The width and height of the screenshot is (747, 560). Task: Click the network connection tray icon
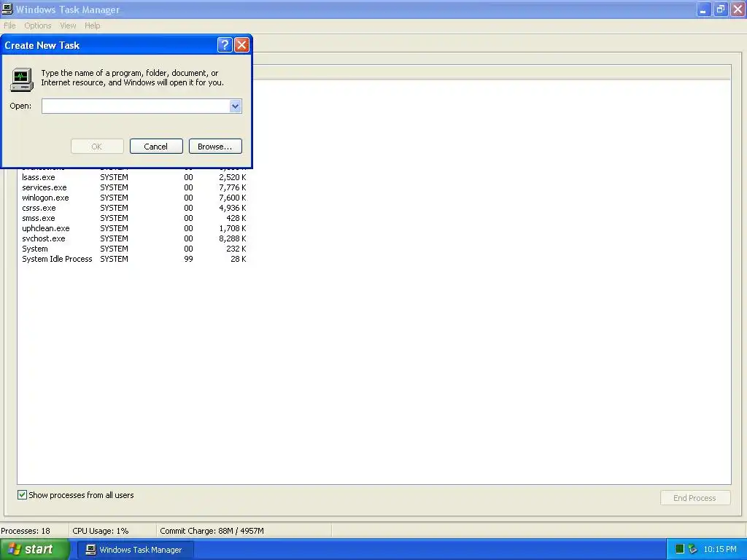[692, 549]
